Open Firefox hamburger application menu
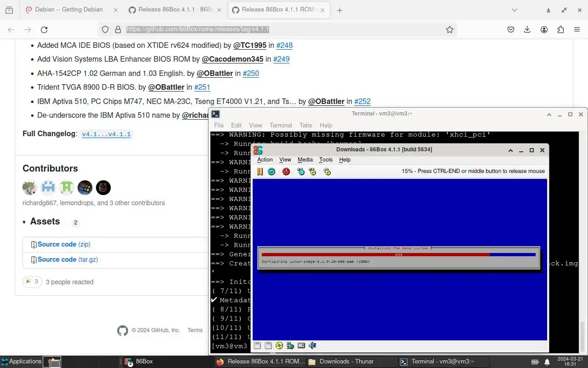588x368 pixels. tap(577, 29)
